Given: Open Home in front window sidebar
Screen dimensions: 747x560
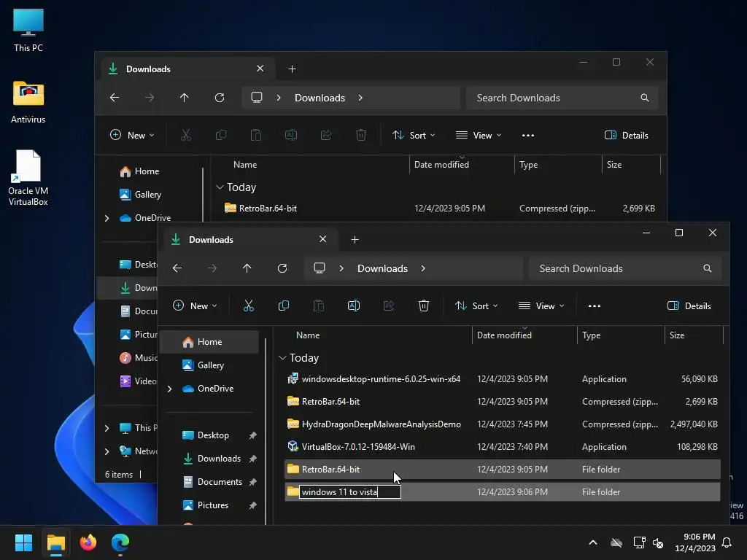Looking at the screenshot, I should pos(209,342).
